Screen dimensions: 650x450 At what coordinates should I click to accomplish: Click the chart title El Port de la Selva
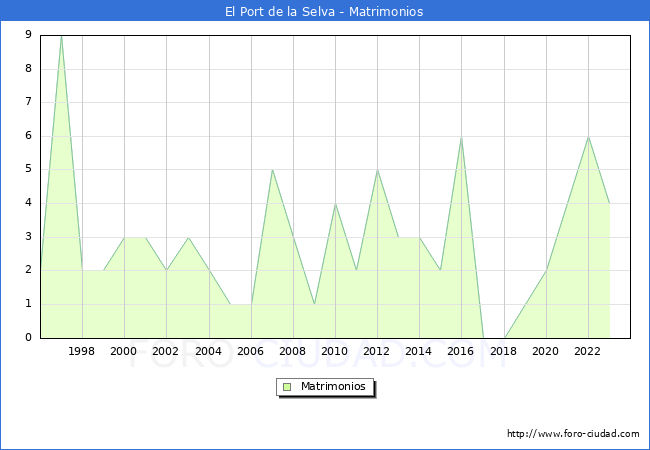pos(324,12)
